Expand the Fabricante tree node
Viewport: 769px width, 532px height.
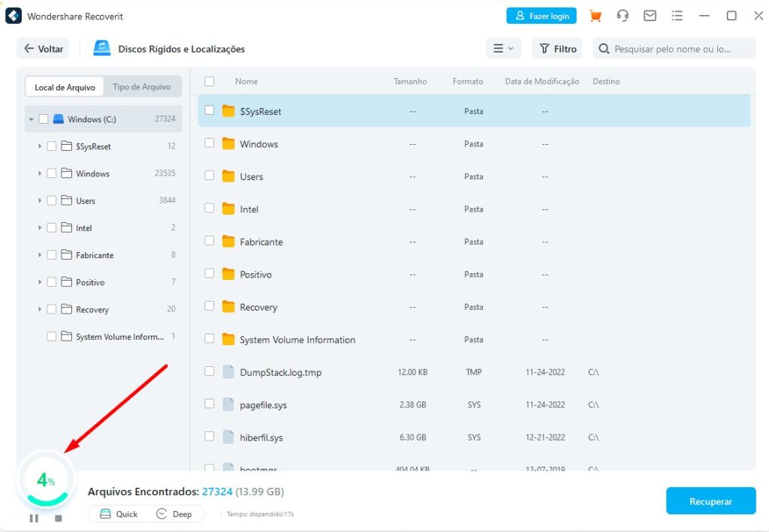pyautogui.click(x=40, y=254)
